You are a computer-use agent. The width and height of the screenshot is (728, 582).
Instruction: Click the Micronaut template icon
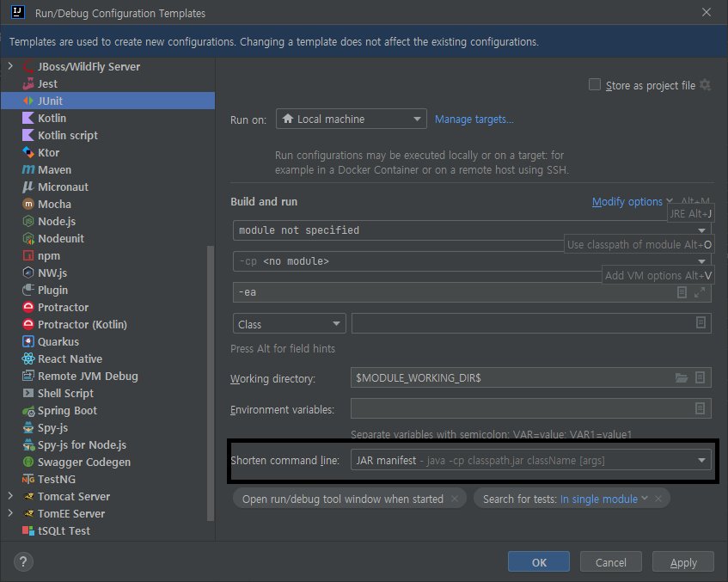(x=28, y=187)
